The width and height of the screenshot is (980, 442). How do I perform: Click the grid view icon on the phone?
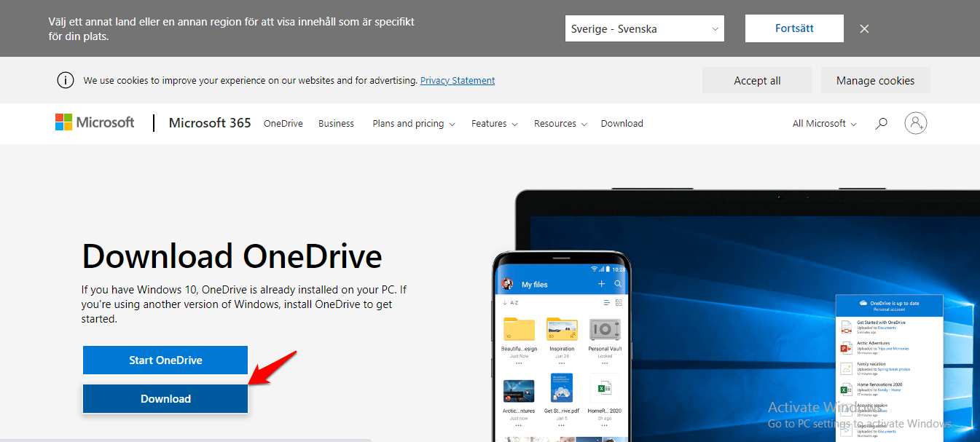(619, 302)
